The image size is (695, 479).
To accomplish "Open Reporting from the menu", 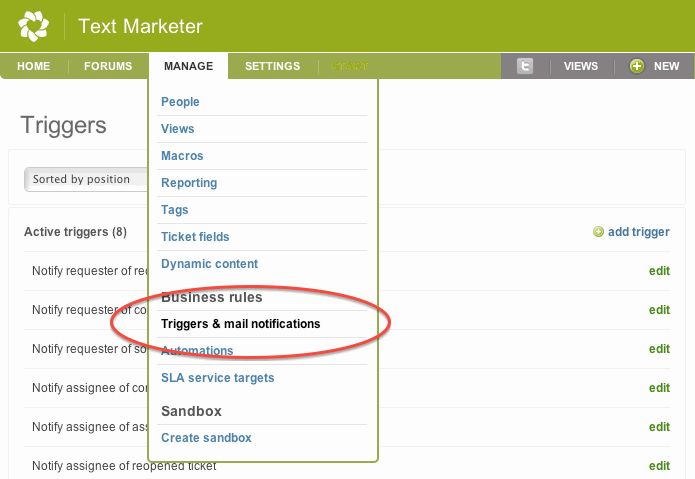I will [189, 183].
